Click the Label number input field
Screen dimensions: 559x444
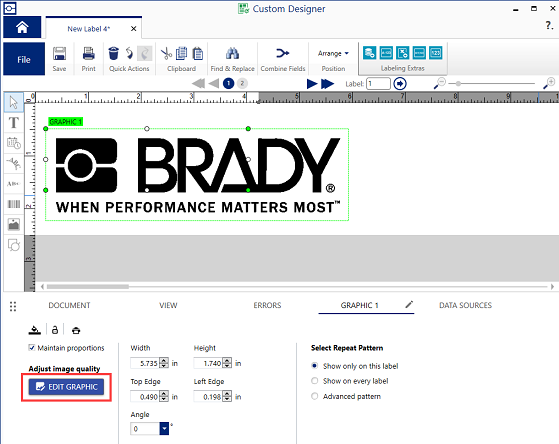point(378,84)
